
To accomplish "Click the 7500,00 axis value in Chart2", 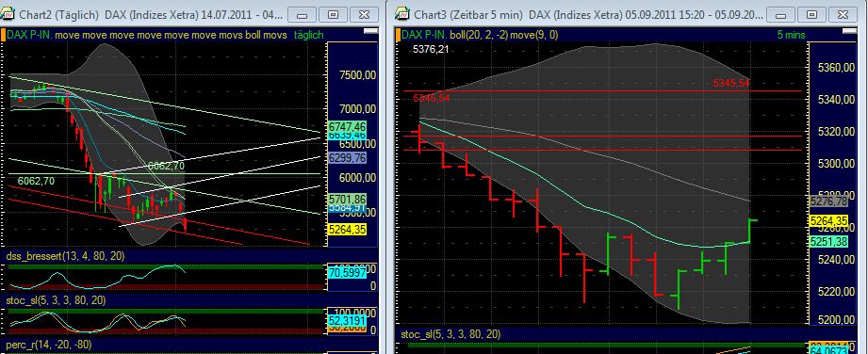I will point(357,75).
